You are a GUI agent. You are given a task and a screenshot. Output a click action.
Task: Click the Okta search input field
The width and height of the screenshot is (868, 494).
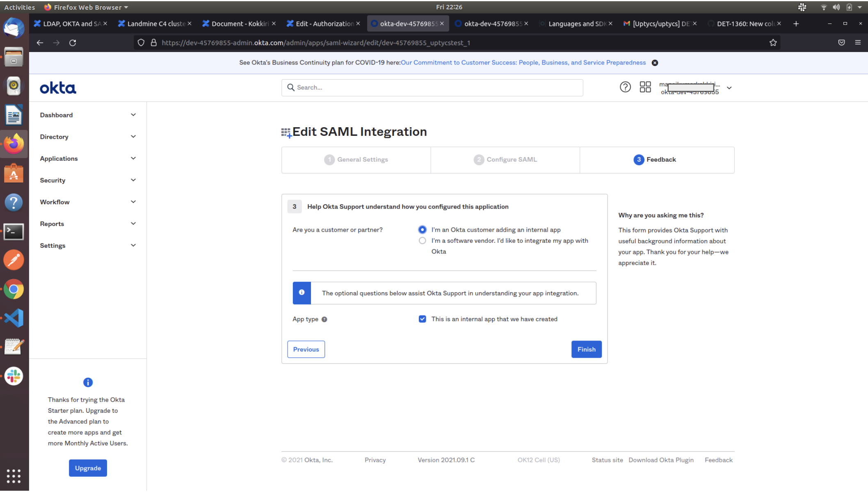point(432,87)
